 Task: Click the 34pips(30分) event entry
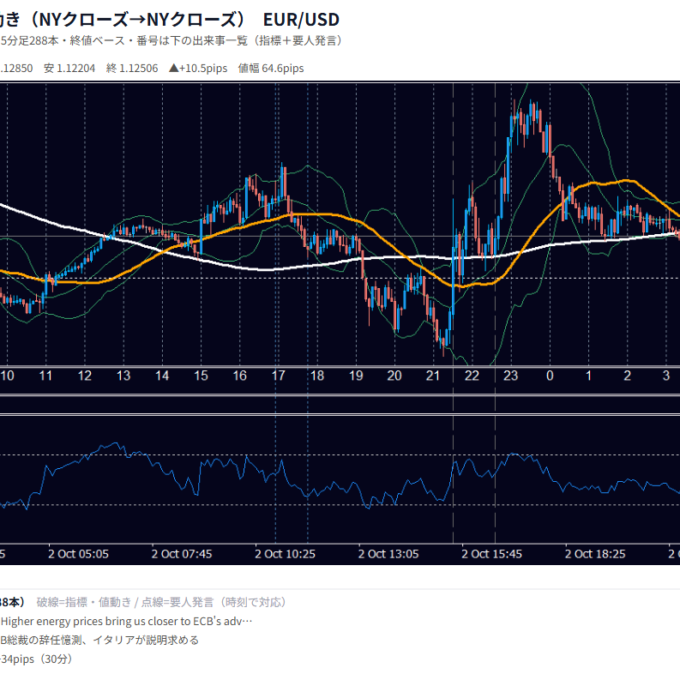pyautogui.click(x=36, y=659)
